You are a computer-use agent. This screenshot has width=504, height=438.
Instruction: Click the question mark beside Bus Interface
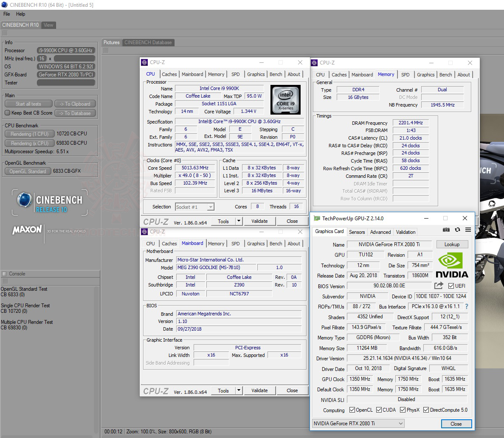(x=466, y=306)
